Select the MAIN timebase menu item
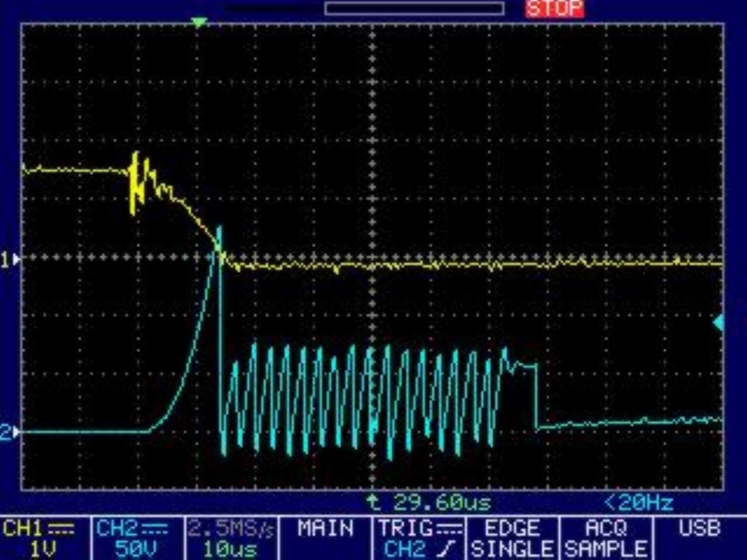 click(325, 529)
